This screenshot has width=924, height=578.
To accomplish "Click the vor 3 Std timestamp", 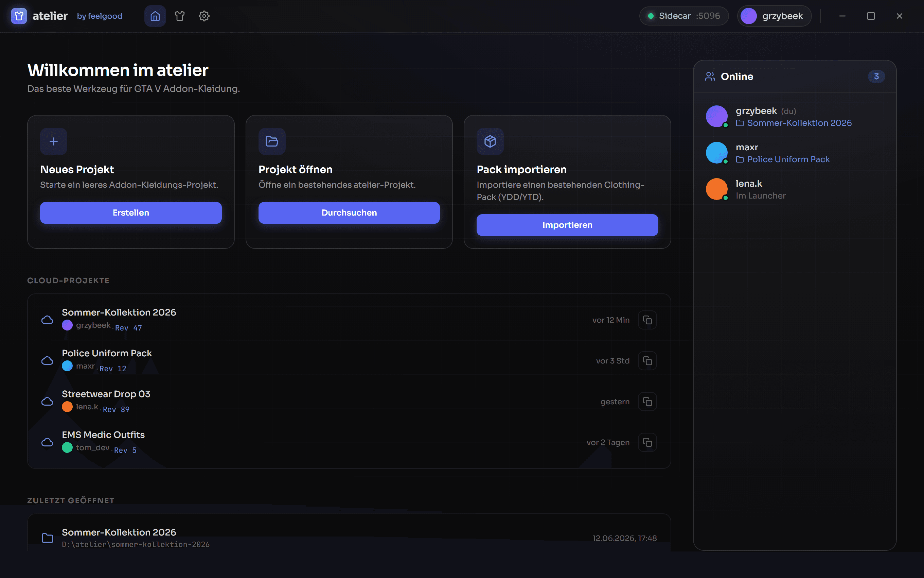I will pos(613,361).
